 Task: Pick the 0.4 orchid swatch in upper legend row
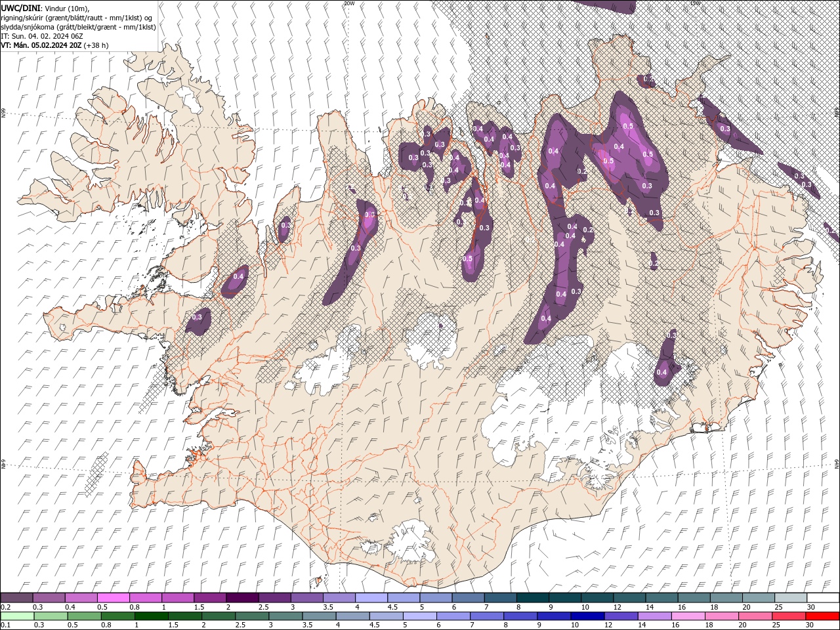coord(81,598)
